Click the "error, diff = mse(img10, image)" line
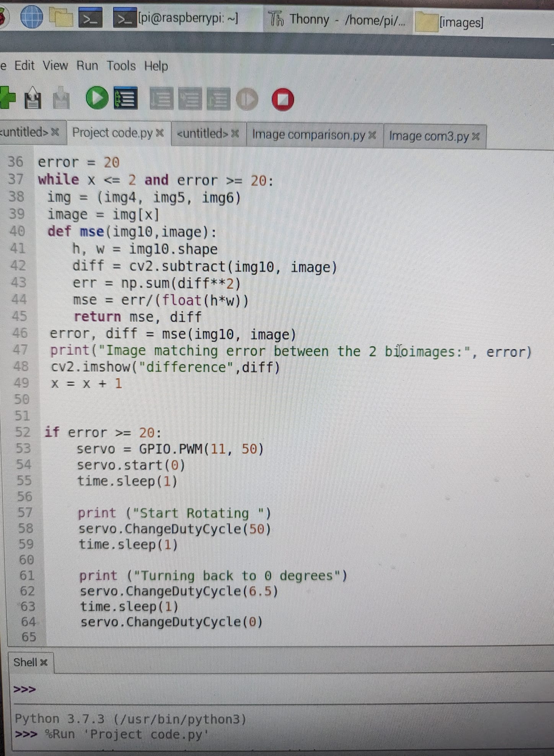Image resolution: width=554 pixels, height=756 pixels. pyautogui.click(x=173, y=334)
